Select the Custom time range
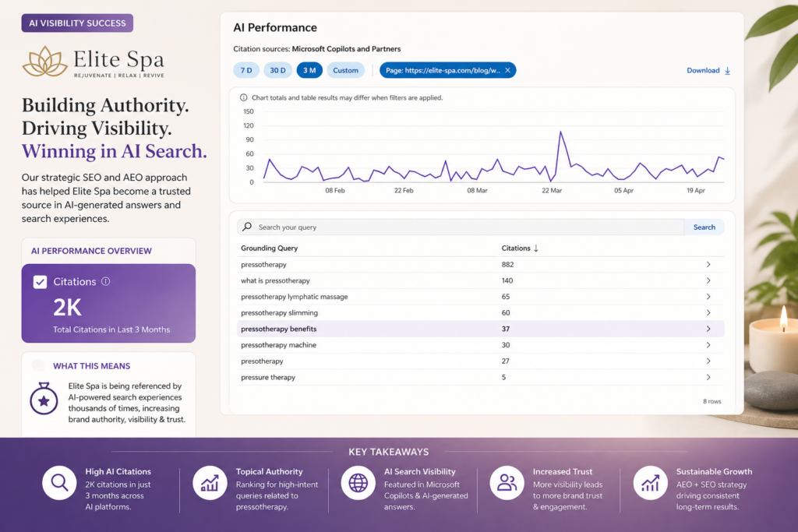 (x=345, y=70)
